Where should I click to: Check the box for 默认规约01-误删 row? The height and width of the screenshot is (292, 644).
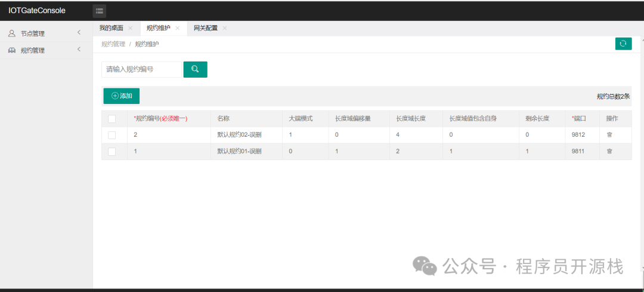[x=112, y=151]
